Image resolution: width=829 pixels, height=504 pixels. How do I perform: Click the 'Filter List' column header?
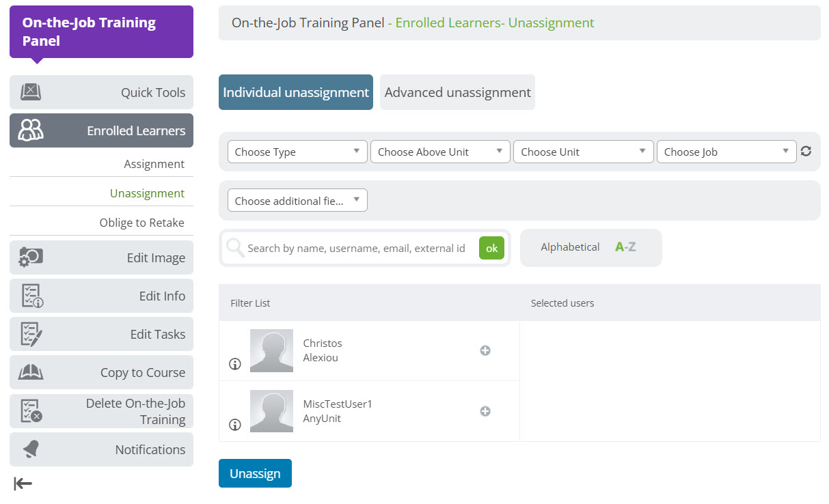250,303
